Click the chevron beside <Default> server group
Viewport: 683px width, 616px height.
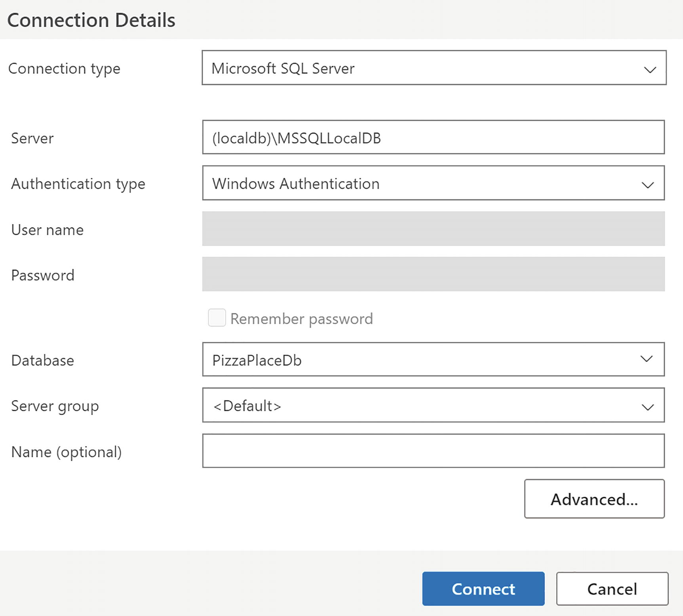pyautogui.click(x=647, y=407)
